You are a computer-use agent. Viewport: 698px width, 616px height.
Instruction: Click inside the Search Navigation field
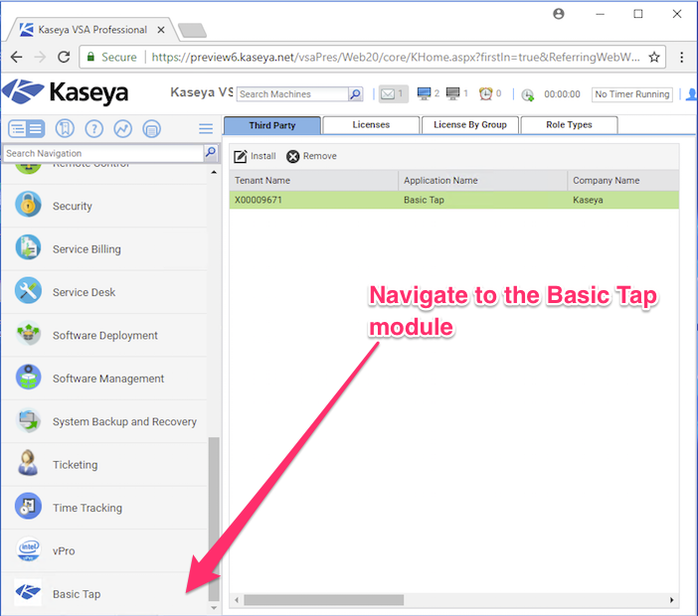[x=103, y=153]
